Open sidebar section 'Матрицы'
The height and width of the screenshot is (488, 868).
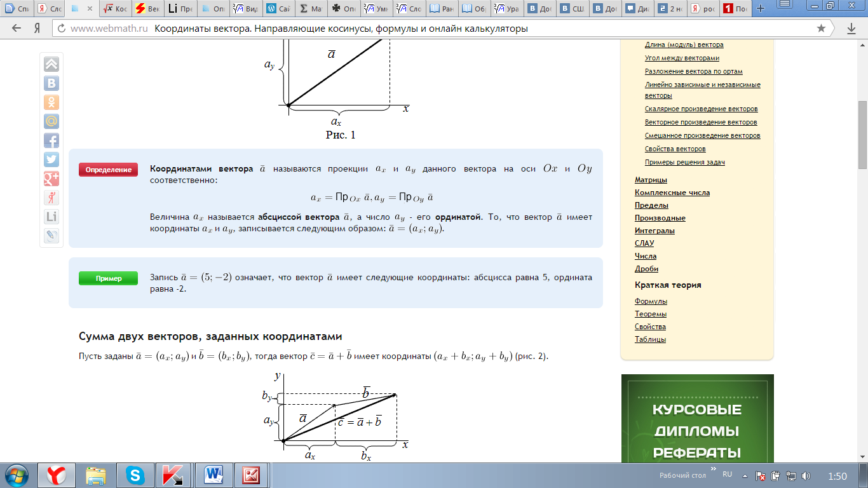[x=651, y=180]
